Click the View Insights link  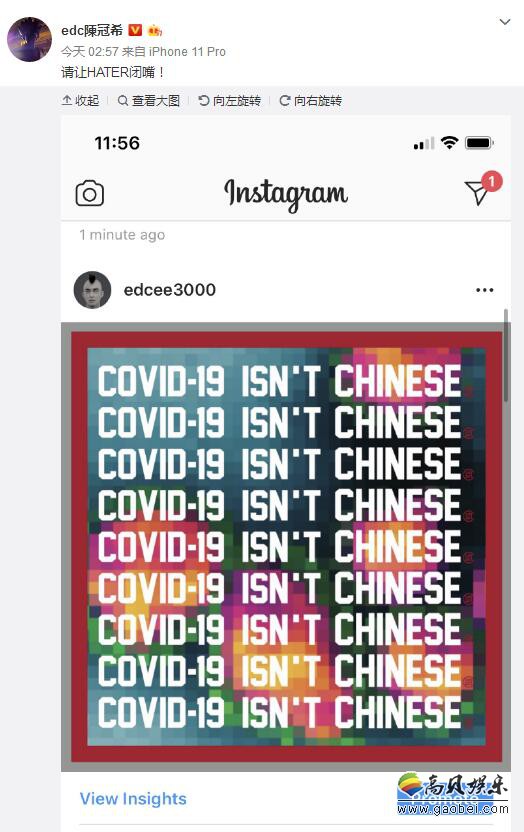pyautogui.click(x=133, y=799)
